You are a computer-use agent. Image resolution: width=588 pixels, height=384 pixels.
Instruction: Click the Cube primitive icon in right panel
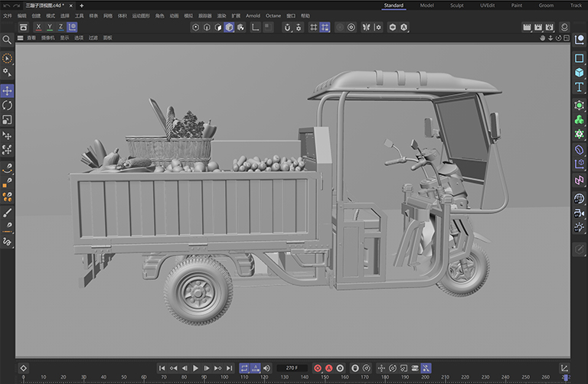(x=580, y=73)
